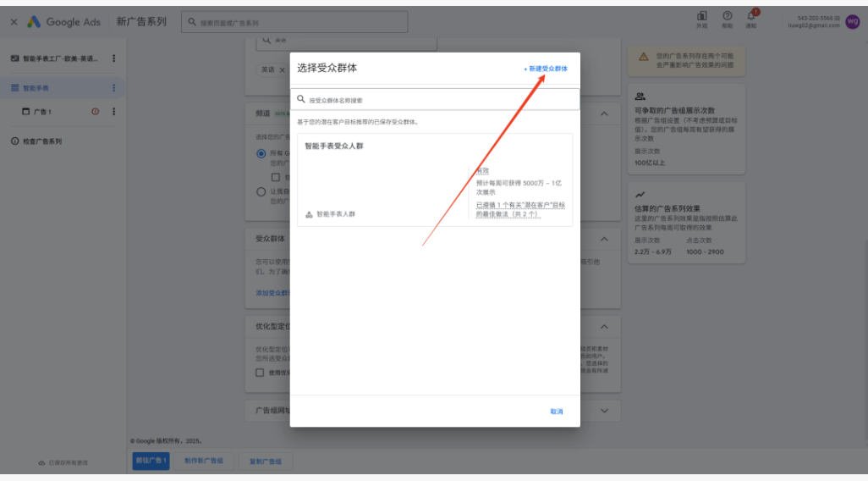Open the campaign three-dot menu for 智能手表工厂
This screenshot has height=481, width=868.
[x=114, y=58]
